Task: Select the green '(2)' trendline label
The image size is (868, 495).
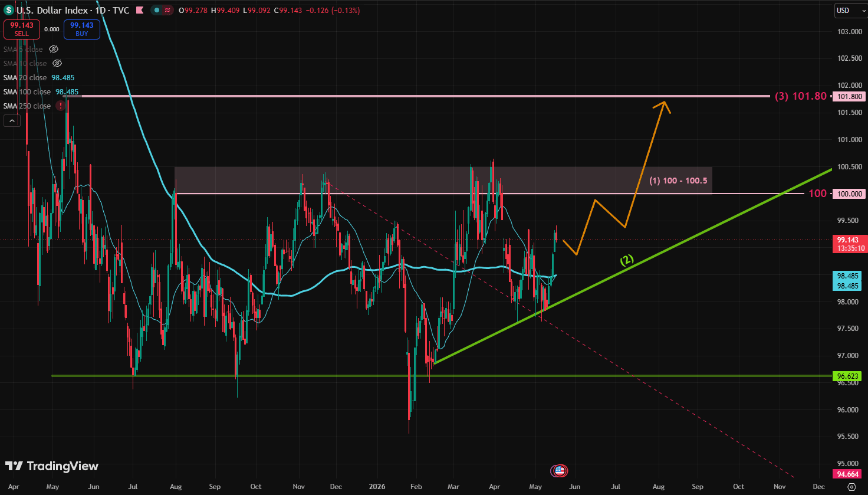Action: click(x=626, y=260)
